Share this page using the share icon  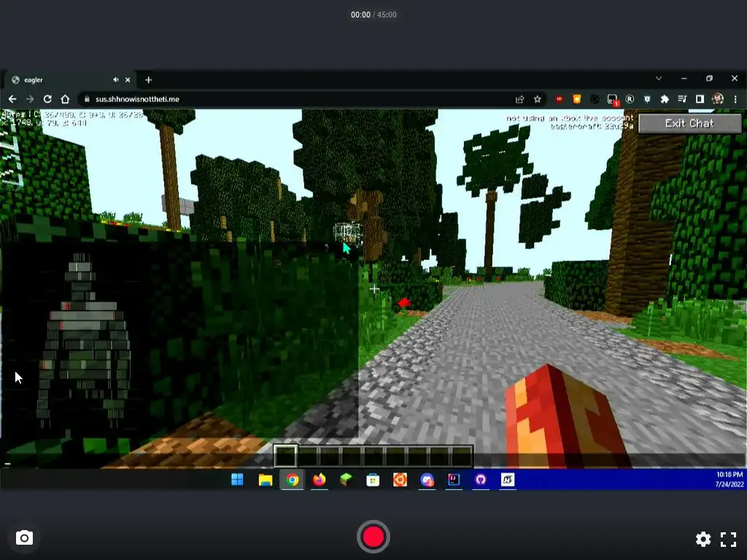(519, 99)
